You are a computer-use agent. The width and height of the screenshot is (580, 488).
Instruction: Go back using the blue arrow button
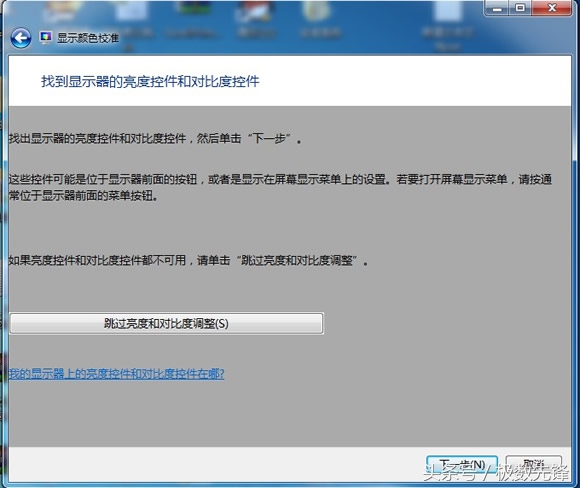coord(21,38)
